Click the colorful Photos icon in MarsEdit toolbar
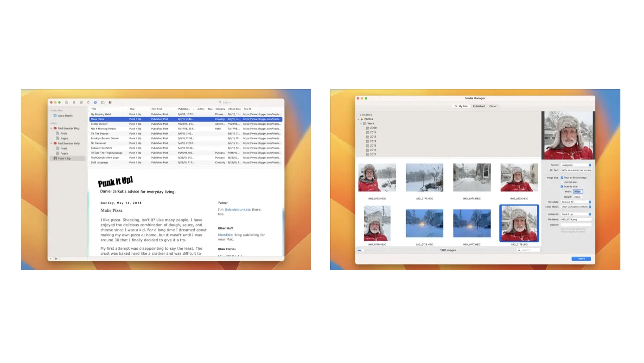 110,102
